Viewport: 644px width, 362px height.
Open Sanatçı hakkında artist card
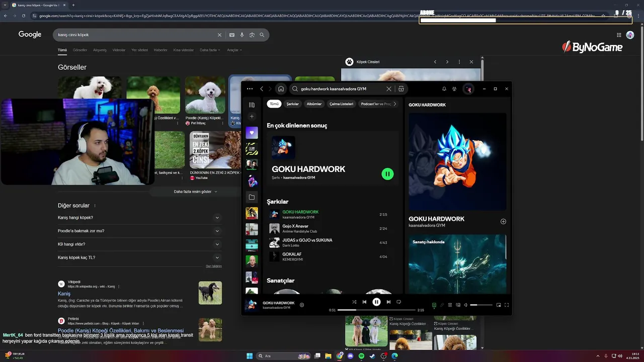pos(457,264)
